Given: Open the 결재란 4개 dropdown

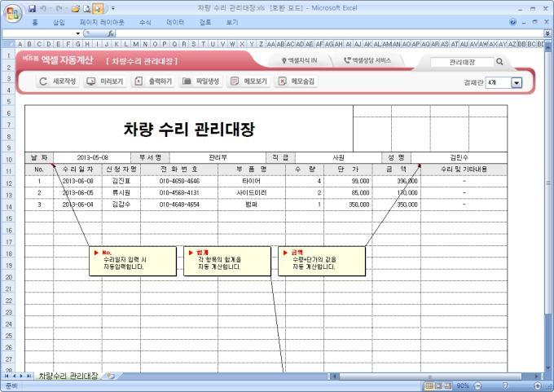Looking at the screenshot, I should point(517,82).
